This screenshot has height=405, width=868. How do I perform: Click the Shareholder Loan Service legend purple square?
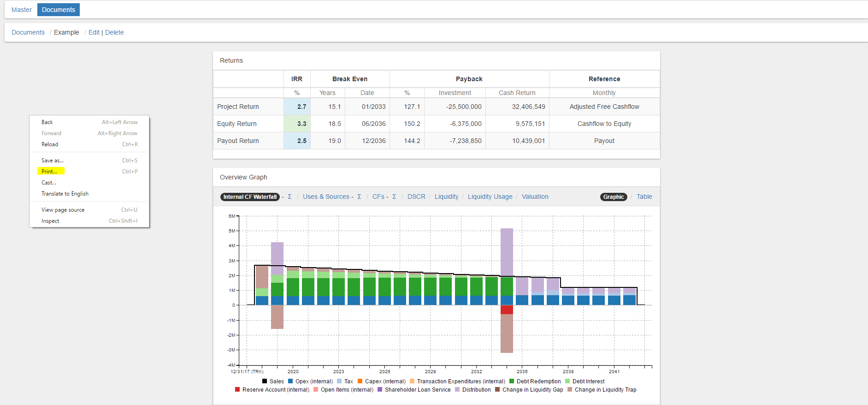[x=380, y=390]
